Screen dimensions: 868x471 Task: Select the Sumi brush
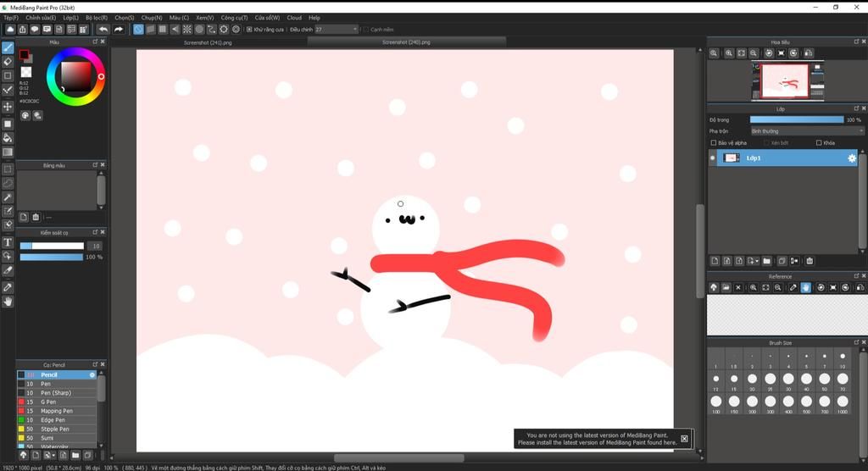tap(57, 438)
